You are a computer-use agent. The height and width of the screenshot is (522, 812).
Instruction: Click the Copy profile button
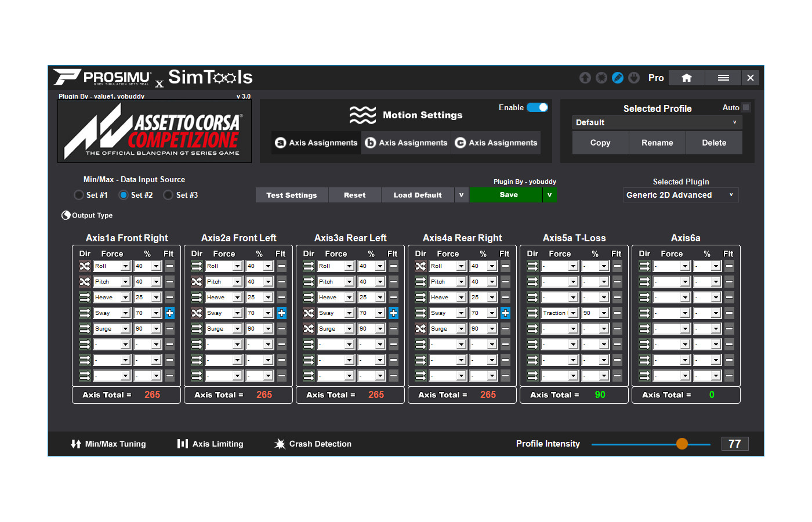(x=600, y=143)
